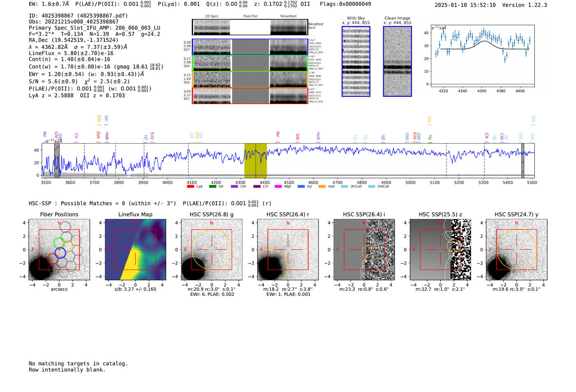
Task: Click the blue dashed fiber circle
Action: pyautogui.click(x=60, y=253)
